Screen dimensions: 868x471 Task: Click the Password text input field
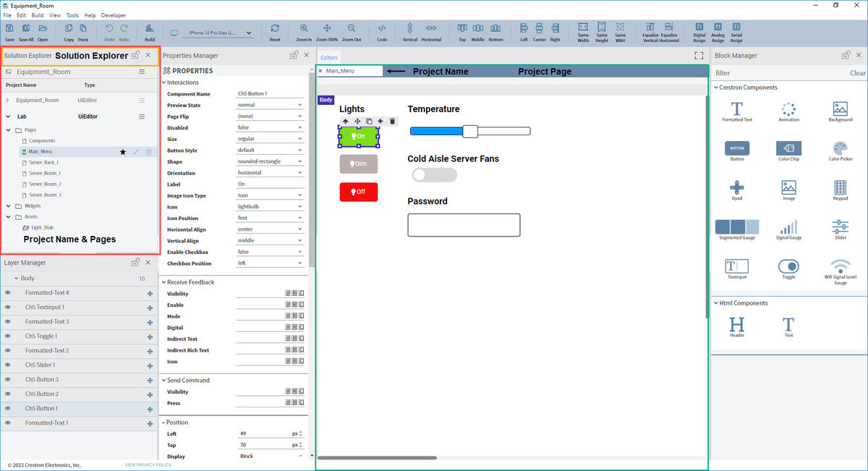[464, 225]
